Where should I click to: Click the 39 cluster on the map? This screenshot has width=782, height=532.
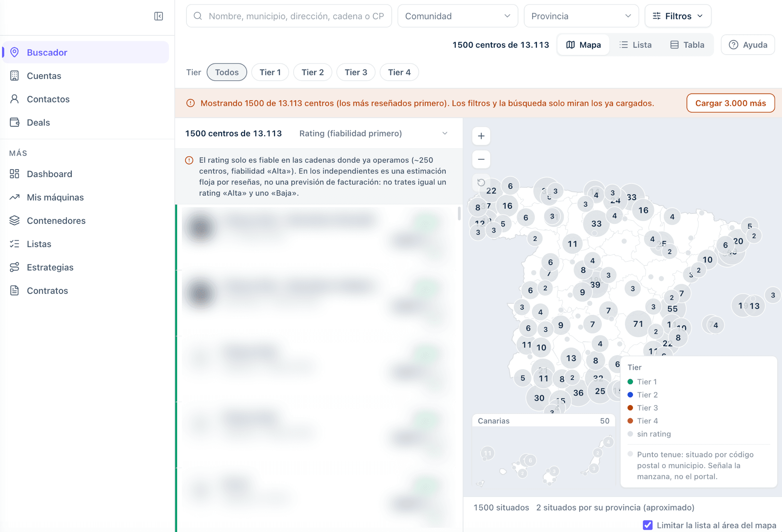[x=595, y=285]
